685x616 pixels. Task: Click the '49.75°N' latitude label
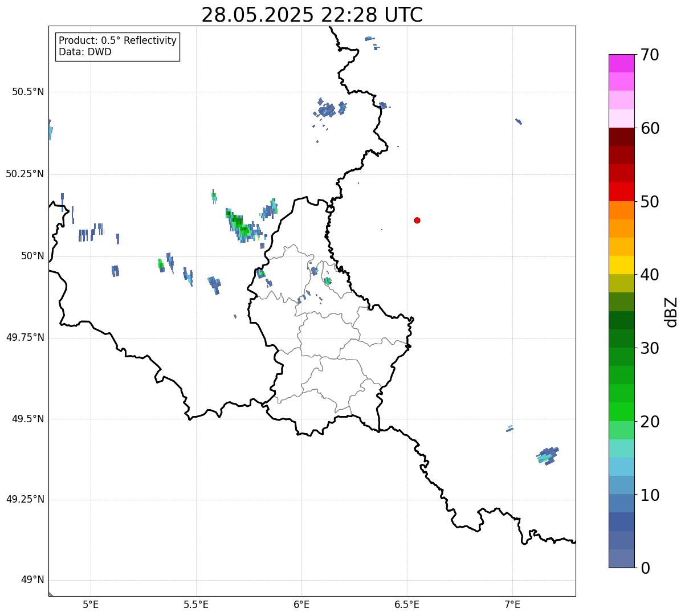pyautogui.click(x=25, y=338)
